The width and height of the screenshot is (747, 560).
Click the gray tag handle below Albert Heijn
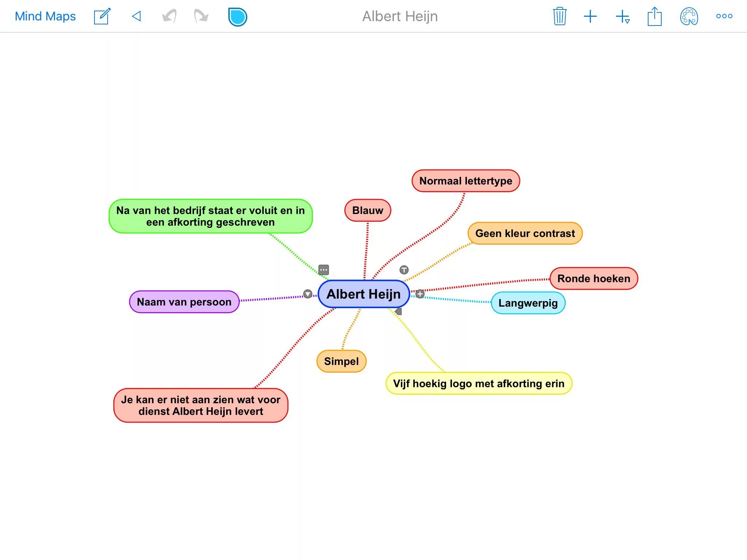398,311
